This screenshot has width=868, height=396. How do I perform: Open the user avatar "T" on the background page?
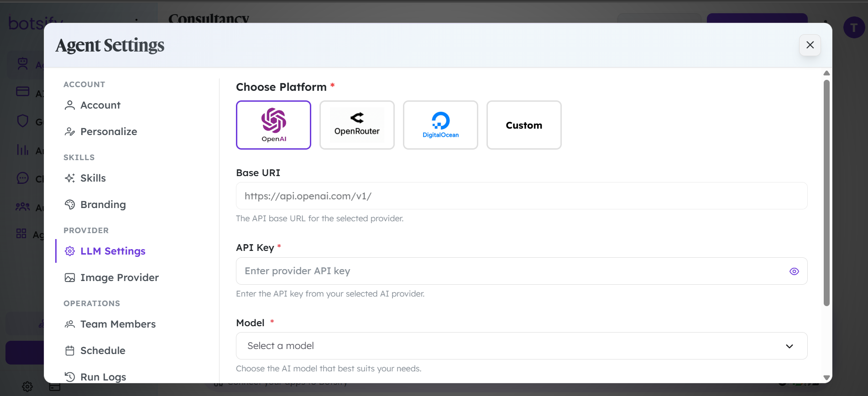pos(854,27)
